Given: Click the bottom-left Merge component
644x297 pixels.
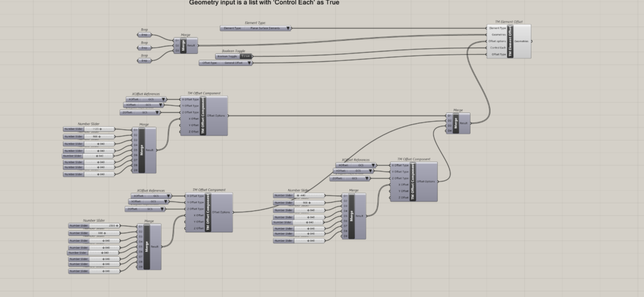Looking at the screenshot, I should point(147,247).
